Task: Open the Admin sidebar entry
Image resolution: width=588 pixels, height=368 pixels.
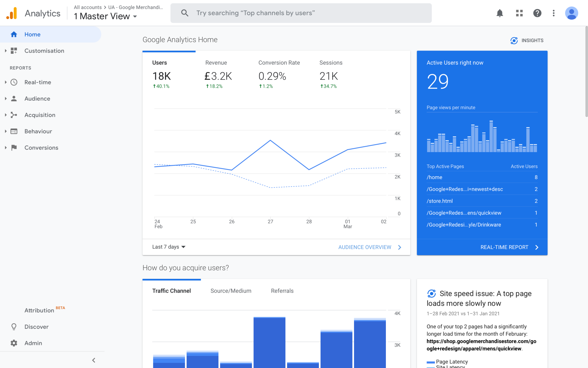Action: tap(33, 343)
